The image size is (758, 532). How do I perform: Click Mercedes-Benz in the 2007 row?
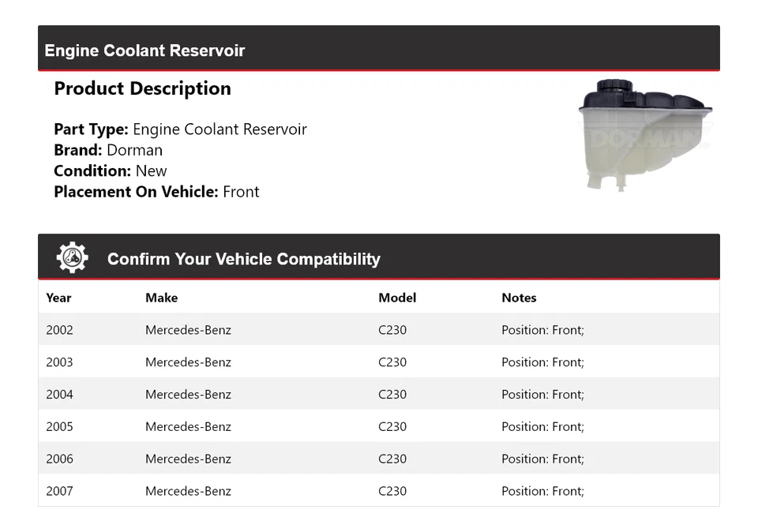point(188,491)
